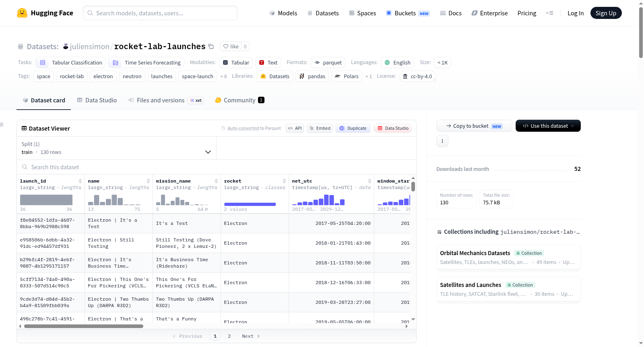Open the Models menu item
The width and height of the screenshot is (644, 347).
[283, 13]
